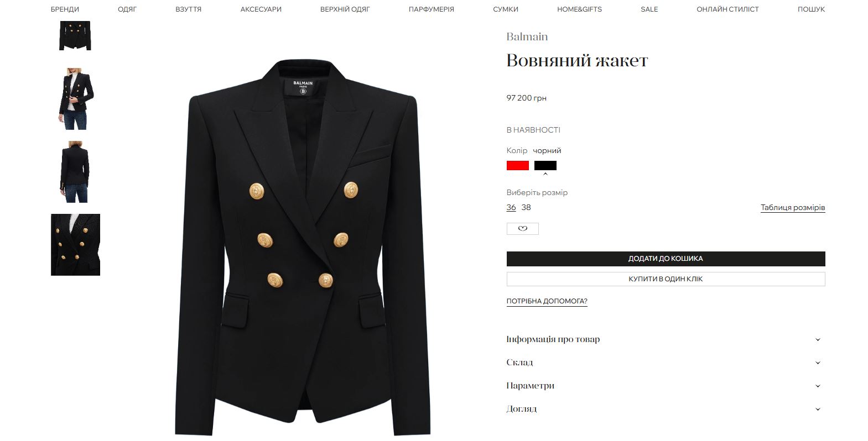The width and height of the screenshot is (868, 441).
Task: Go to the SALE section
Action: (x=649, y=9)
